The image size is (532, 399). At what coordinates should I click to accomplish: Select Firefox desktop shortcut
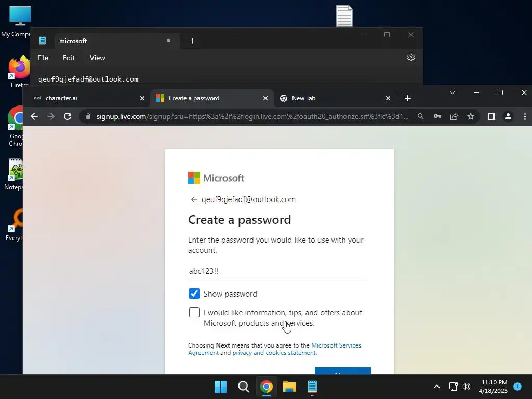coord(18,72)
